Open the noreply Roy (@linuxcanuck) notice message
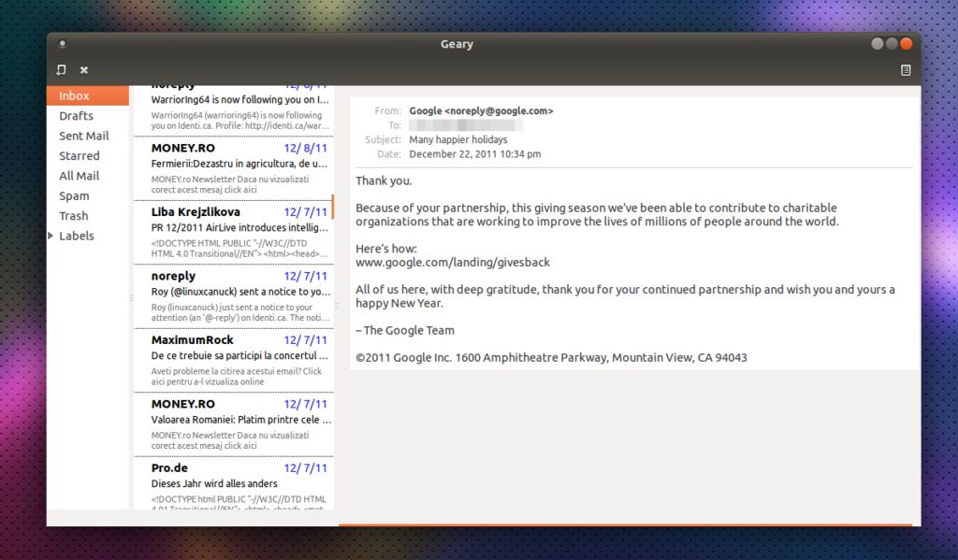 coord(234,296)
